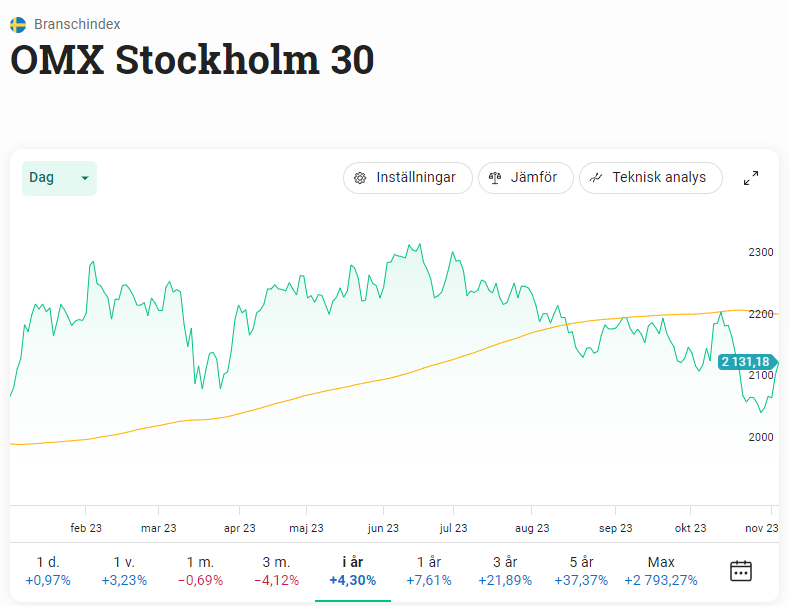789x606 pixels.
Task: Select the 1 v. period tab
Action: [x=124, y=571]
